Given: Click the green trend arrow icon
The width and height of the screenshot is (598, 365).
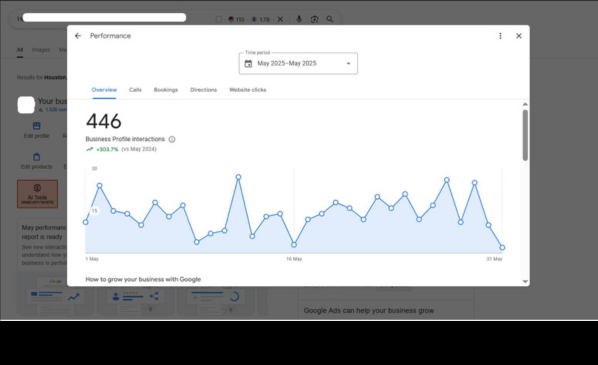Looking at the screenshot, I should pyautogui.click(x=90, y=150).
